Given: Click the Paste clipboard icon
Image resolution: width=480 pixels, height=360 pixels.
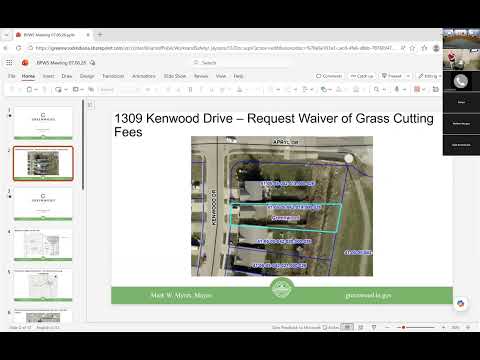Looking at the screenshot, I should coord(29,89).
